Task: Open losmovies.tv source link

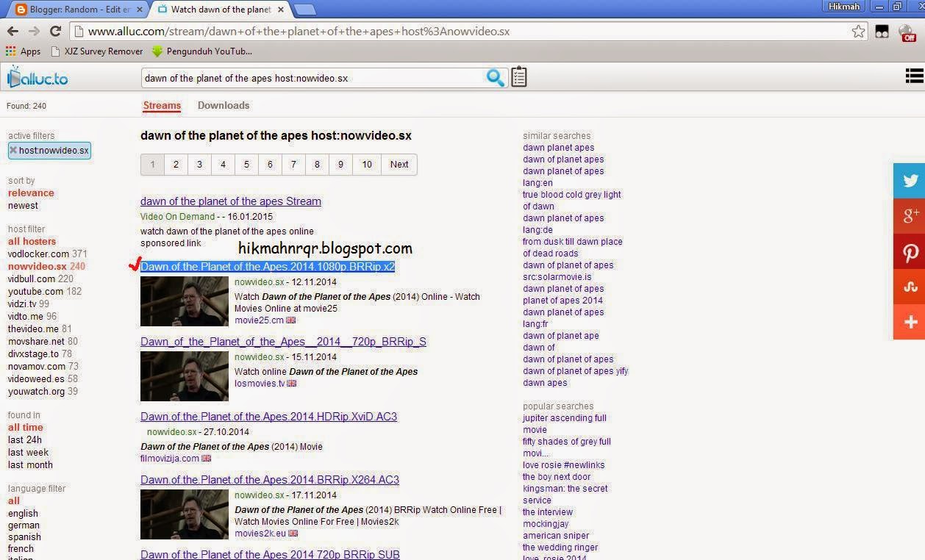Action: pos(260,384)
